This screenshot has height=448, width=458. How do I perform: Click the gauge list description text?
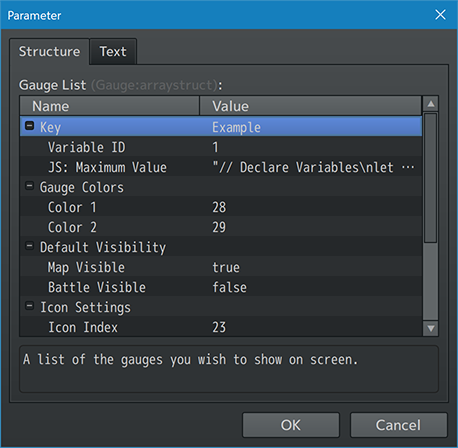tap(190, 360)
